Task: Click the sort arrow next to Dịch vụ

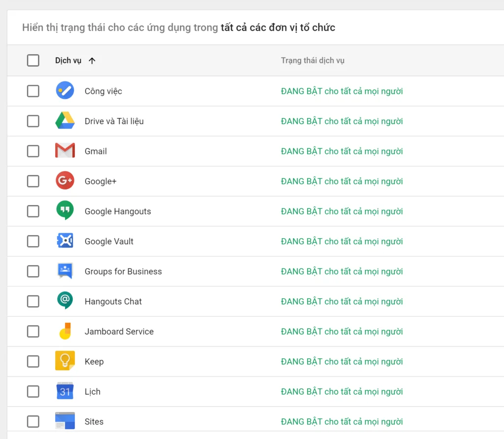Action: (92, 61)
